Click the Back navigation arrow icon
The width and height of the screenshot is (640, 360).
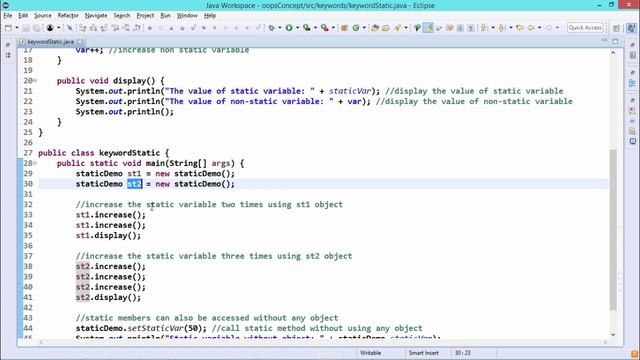pyautogui.click(x=531, y=28)
